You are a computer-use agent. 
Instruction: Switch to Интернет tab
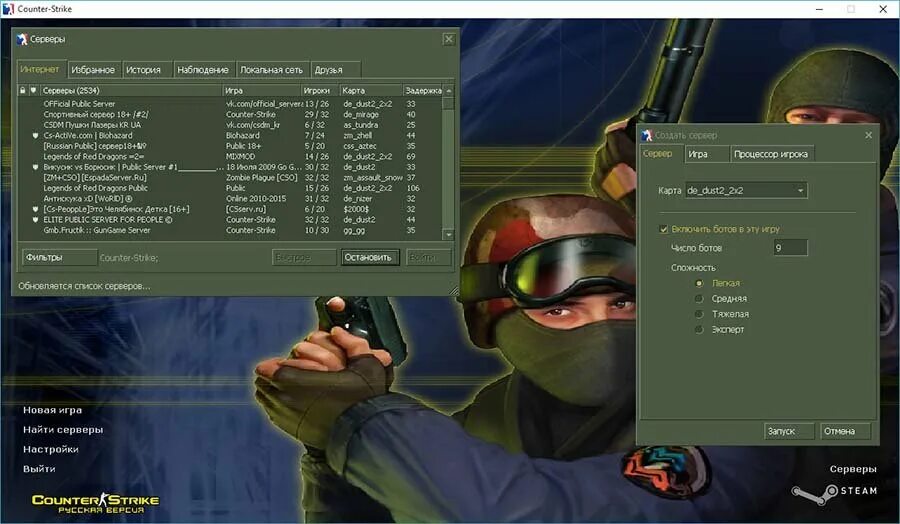[x=40, y=69]
